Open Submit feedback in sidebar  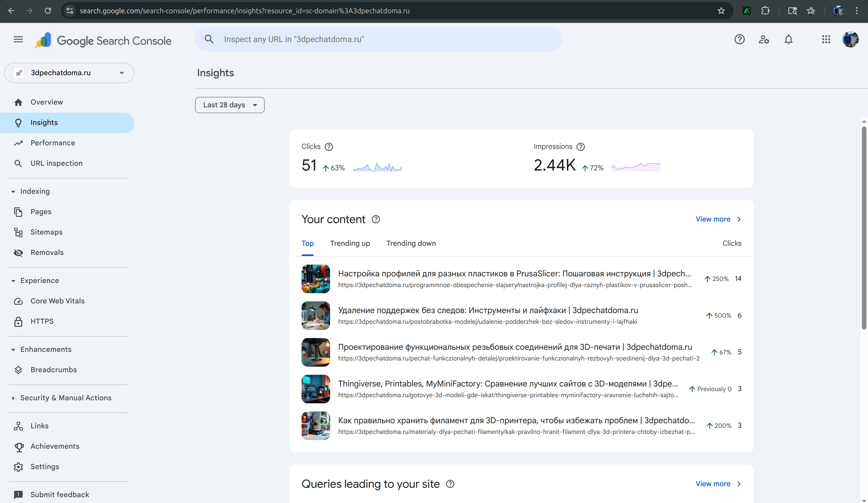point(60,494)
